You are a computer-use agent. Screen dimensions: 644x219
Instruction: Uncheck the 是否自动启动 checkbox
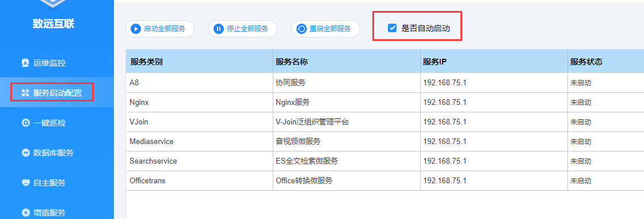click(393, 28)
